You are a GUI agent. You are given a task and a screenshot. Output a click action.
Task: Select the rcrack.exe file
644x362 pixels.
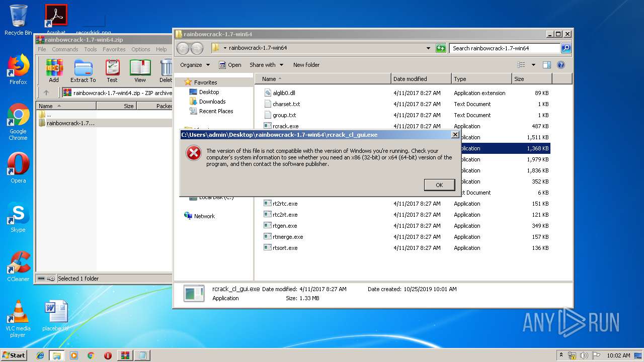pyautogui.click(x=281, y=126)
